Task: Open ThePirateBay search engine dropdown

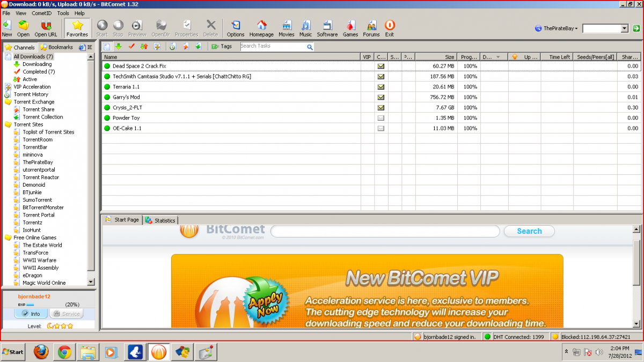Action: (557, 28)
